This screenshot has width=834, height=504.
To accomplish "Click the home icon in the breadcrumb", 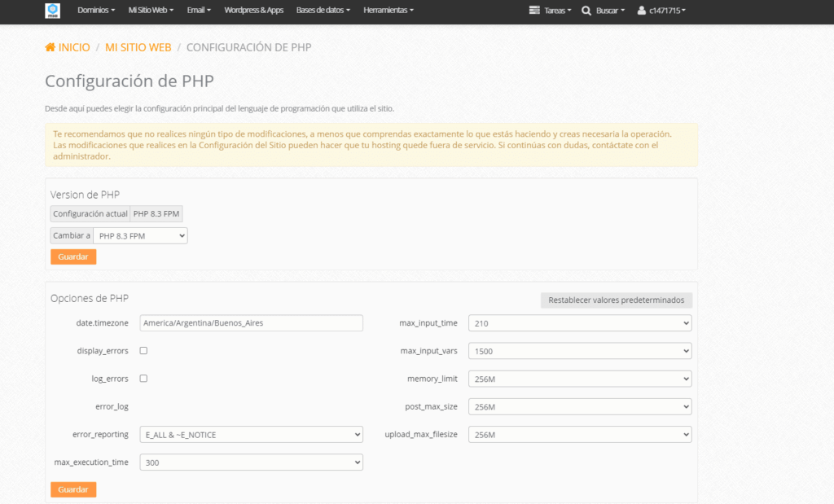I will (50, 47).
